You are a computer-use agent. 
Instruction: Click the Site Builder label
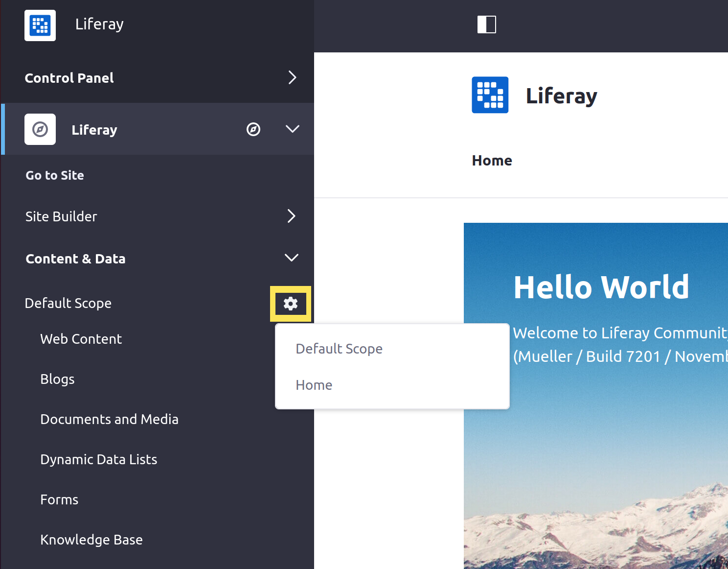pyautogui.click(x=61, y=216)
